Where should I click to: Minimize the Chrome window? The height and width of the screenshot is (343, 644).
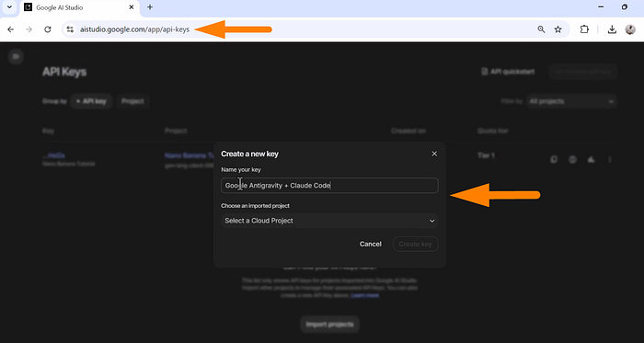601,7
